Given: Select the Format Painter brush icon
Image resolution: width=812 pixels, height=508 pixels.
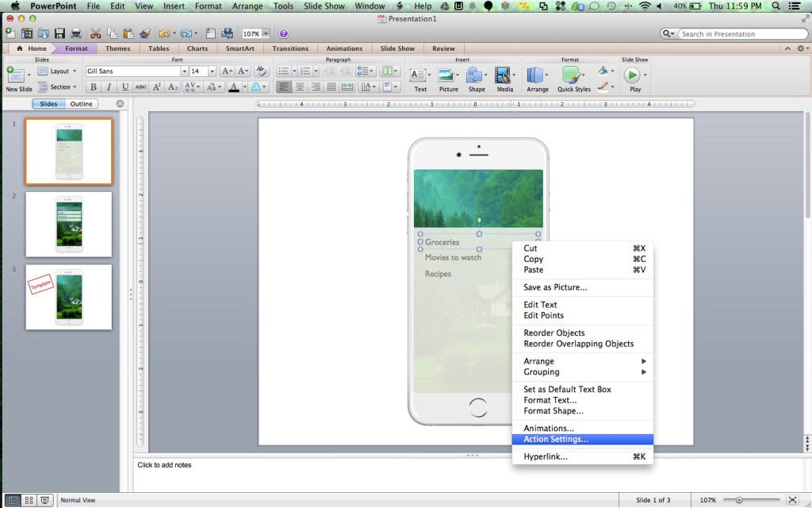Looking at the screenshot, I should coord(145,33).
